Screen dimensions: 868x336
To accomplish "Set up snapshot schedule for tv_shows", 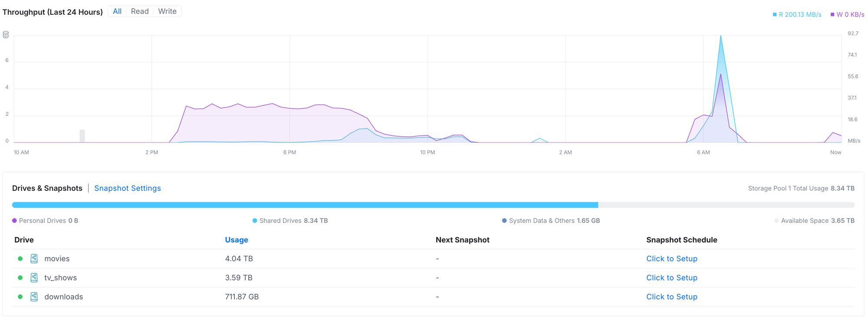I will (x=671, y=278).
